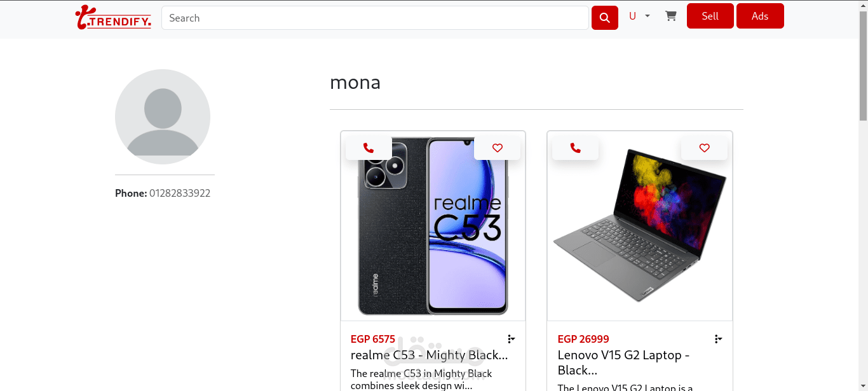868x391 pixels.
Task: Open realme C53 - Mighty Black title
Action: tap(430, 355)
